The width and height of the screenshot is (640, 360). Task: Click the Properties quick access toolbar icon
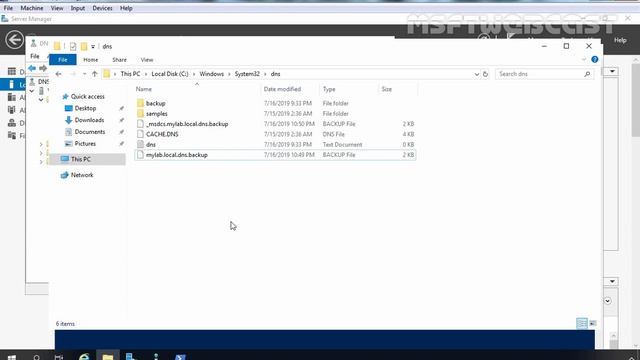tap(73, 47)
